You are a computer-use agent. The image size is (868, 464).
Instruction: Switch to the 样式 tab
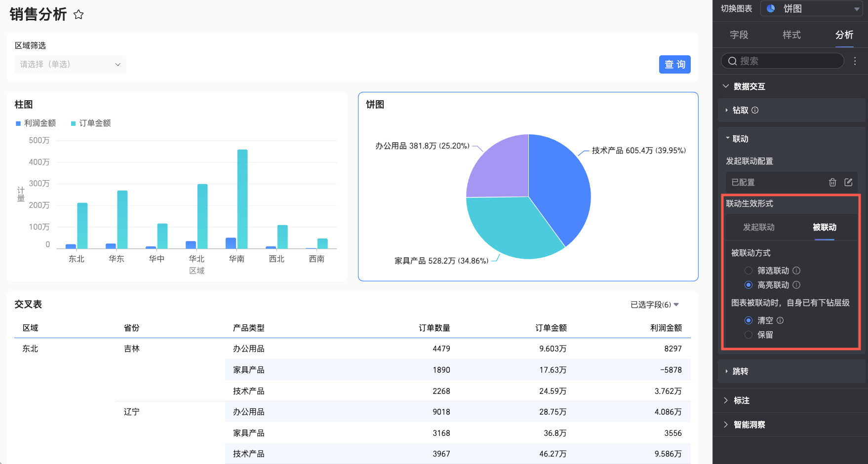(791, 35)
